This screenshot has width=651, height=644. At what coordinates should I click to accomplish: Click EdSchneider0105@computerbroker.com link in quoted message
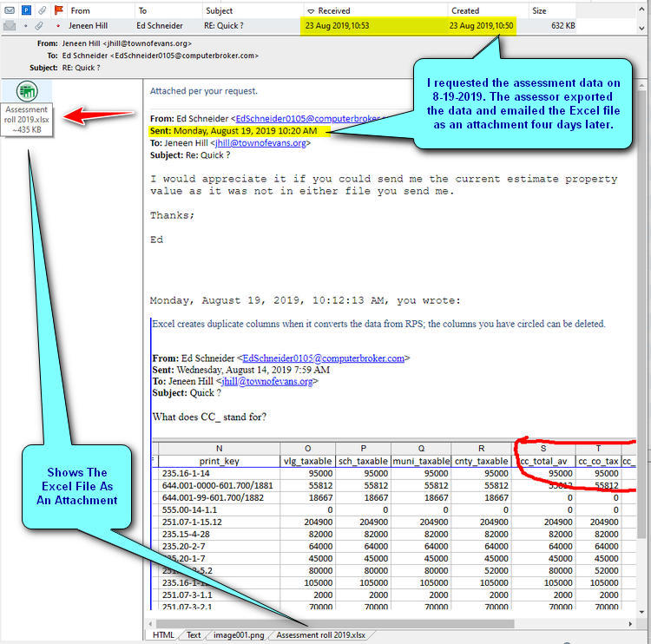(324, 358)
